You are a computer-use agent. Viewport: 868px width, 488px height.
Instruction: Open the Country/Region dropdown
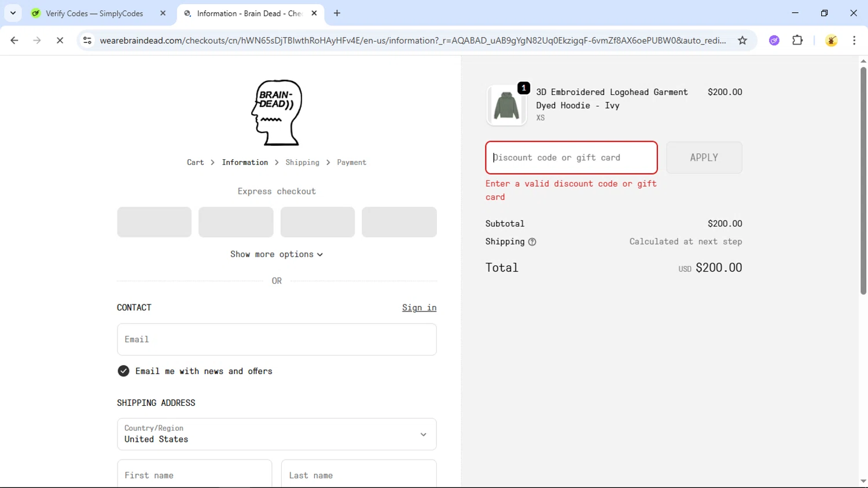[x=277, y=434]
